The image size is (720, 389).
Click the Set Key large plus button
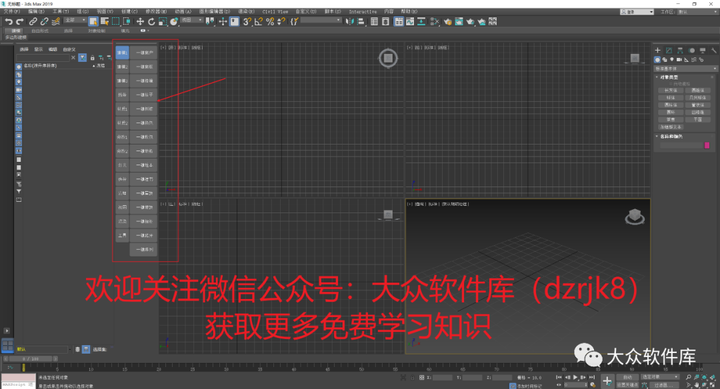pyautogui.click(x=608, y=381)
